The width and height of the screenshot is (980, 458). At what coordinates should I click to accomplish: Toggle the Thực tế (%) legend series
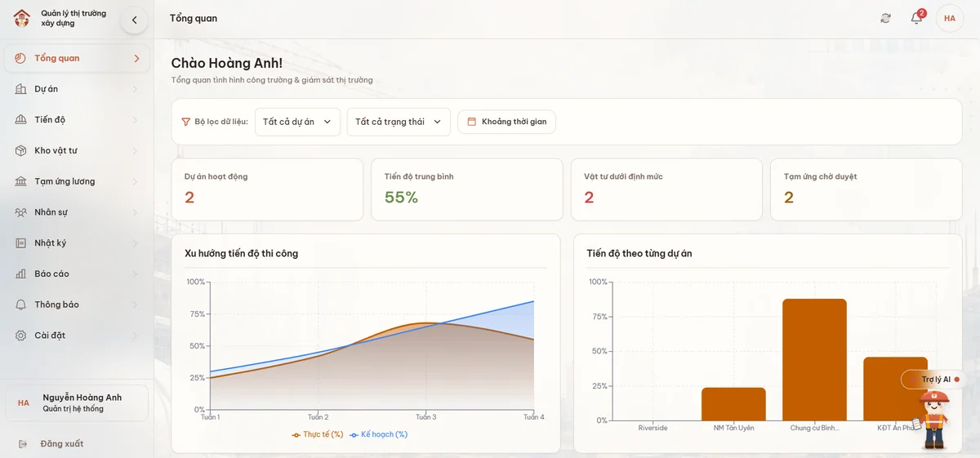click(x=318, y=434)
